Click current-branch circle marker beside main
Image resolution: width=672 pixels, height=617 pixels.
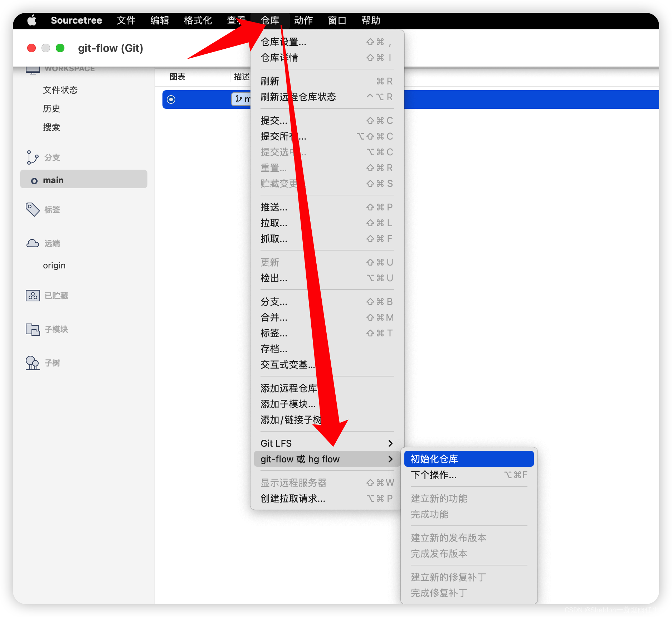(x=34, y=181)
